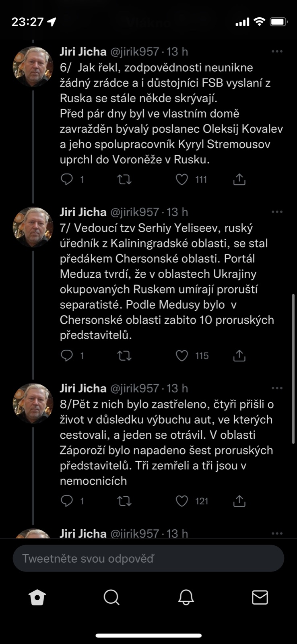Reply to tweet 6/ about Oleksij Kovalev
Viewport: 297px width, 644px height.
66,179
